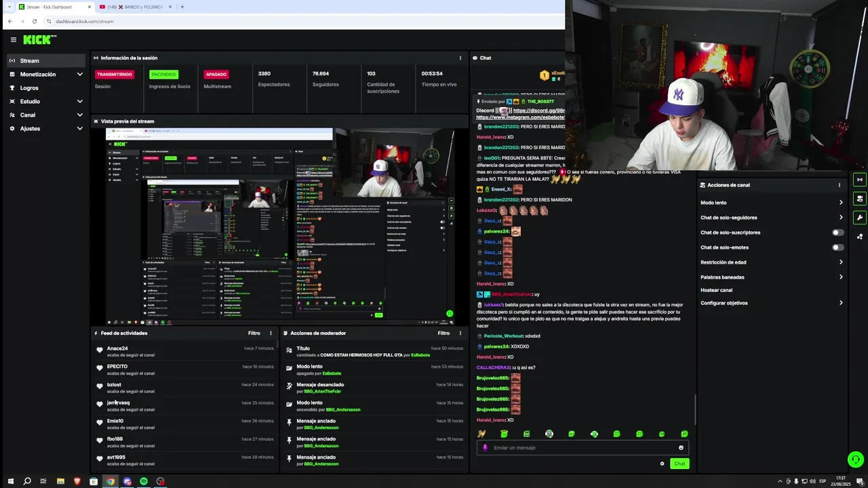Click the avt1995 follow entry
Image resolution: width=868 pixels, height=488 pixels.
(x=186, y=460)
